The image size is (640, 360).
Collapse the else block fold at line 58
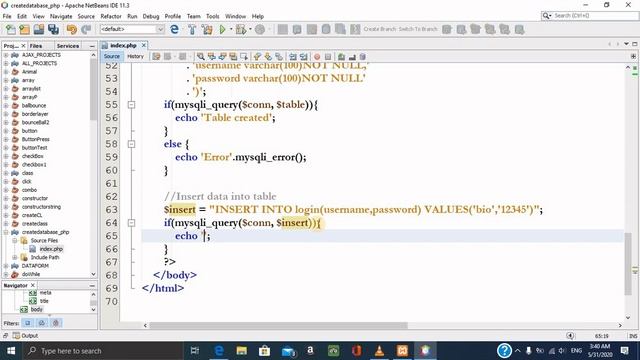tap(131, 144)
